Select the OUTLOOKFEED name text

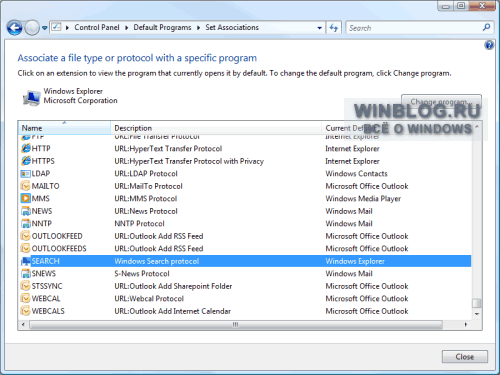click(x=57, y=236)
